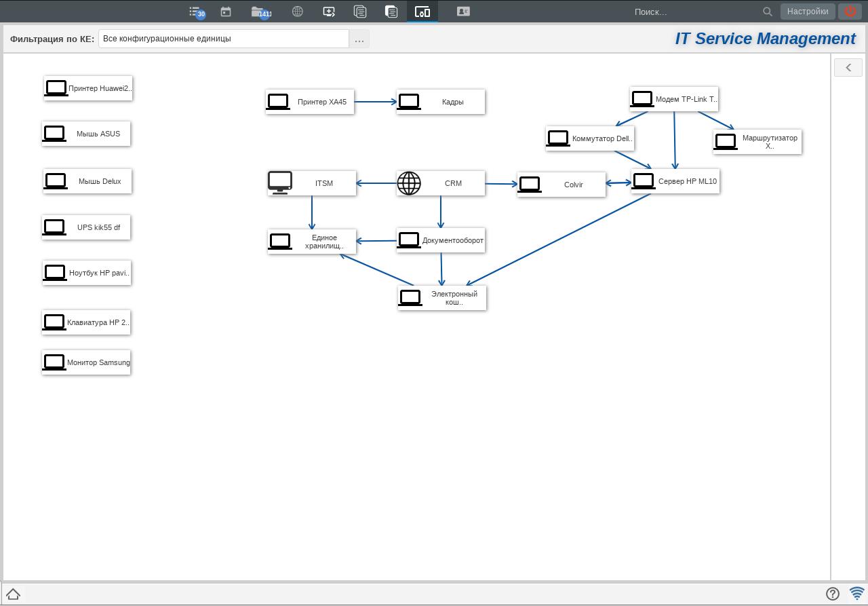Click the globe icon of CRM node
The height and width of the screenshot is (606, 868).
click(409, 183)
